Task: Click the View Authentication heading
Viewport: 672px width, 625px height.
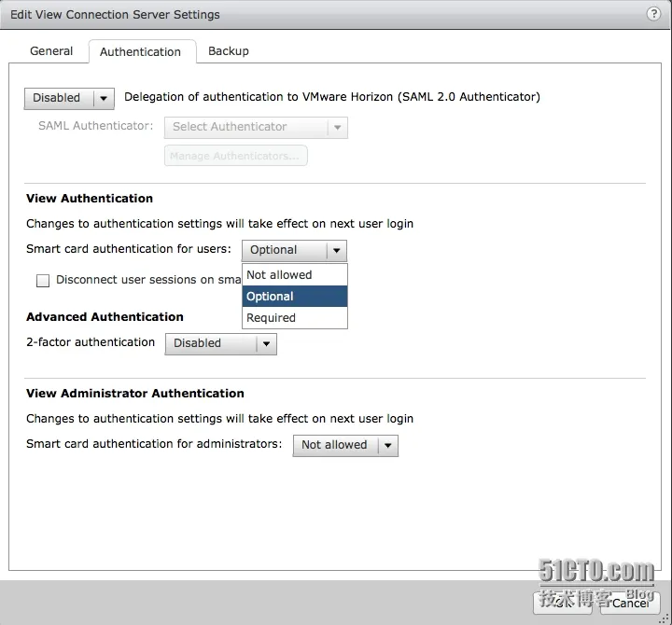Action: click(x=90, y=199)
